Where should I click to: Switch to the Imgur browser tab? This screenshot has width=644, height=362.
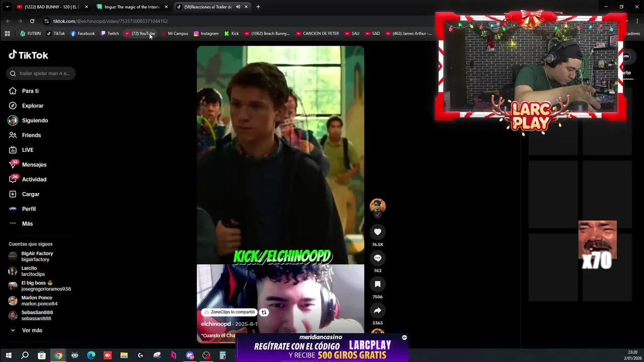pos(132,7)
